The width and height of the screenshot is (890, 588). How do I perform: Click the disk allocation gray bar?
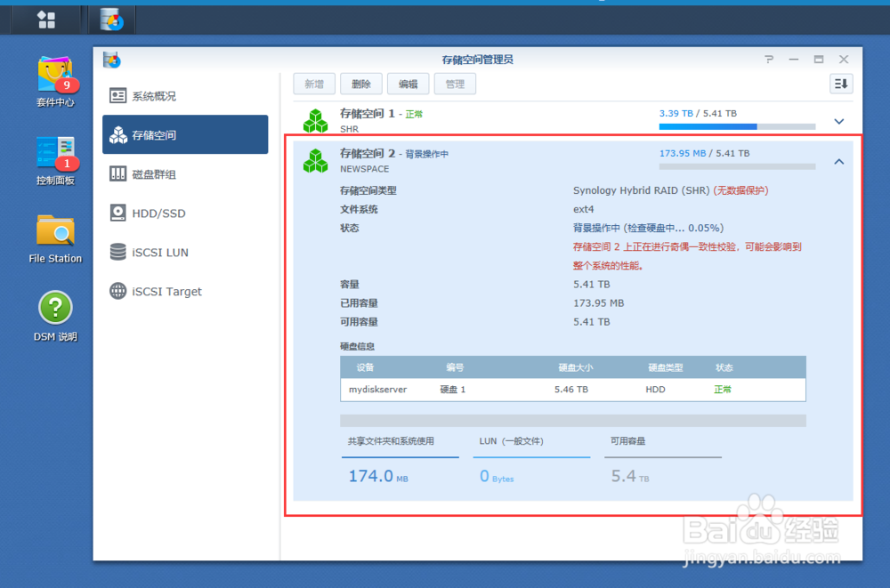pos(573,421)
